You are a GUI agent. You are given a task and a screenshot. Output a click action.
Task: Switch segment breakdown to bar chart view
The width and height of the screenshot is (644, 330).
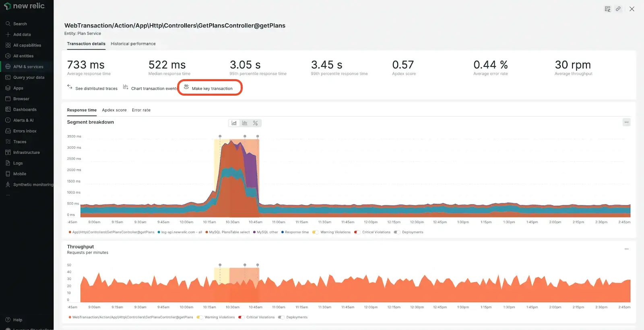click(245, 123)
